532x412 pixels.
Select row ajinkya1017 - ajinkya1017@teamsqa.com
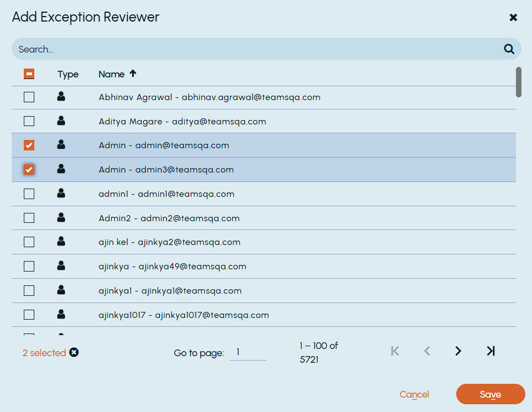coord(264,315)
